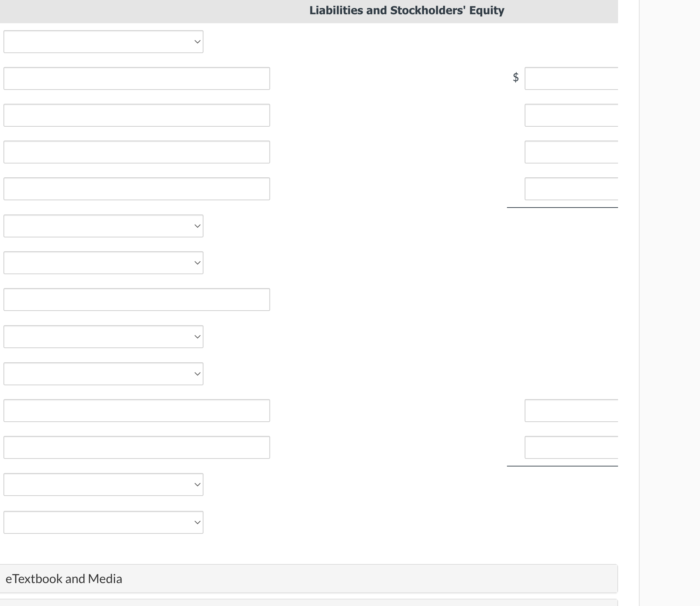Focus the third account name text field
Viewport: 700px width, 606px height.
click(x=137, y=152)
